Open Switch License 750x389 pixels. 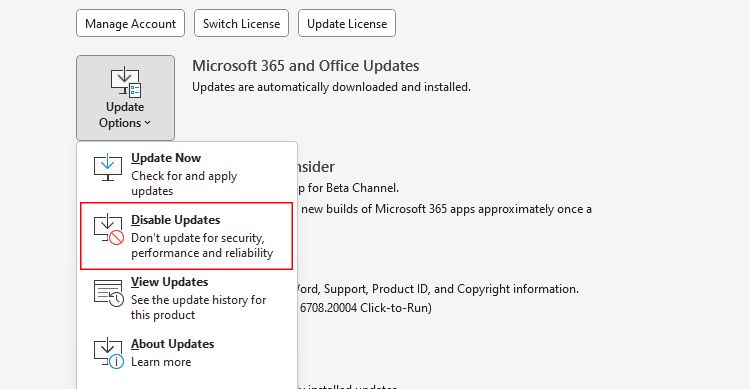241,23
